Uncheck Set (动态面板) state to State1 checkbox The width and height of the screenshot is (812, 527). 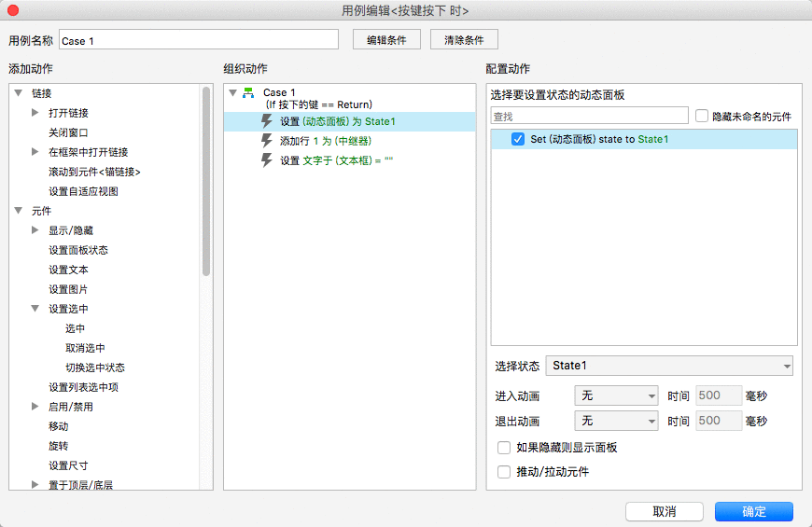517,139
